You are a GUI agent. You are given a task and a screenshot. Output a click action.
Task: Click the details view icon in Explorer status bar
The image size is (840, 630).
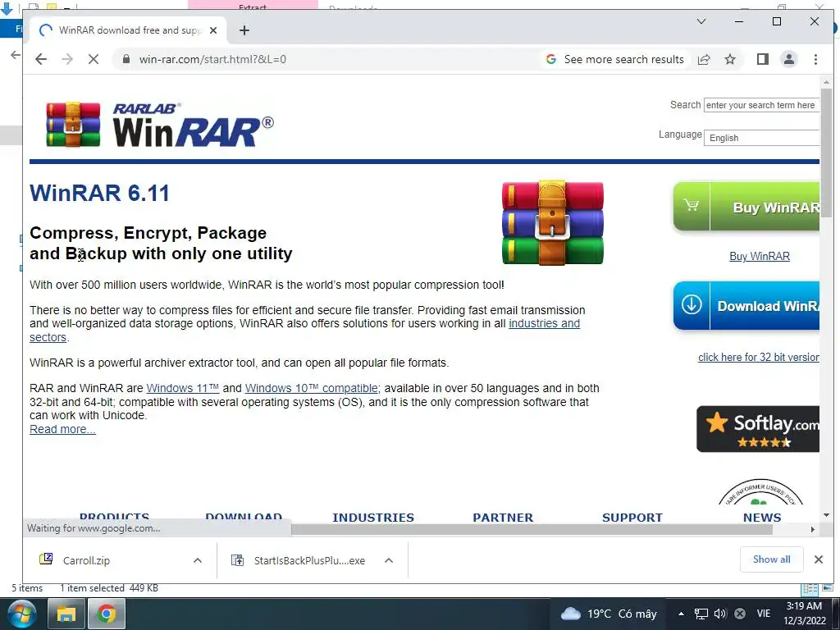click(810, 589)
